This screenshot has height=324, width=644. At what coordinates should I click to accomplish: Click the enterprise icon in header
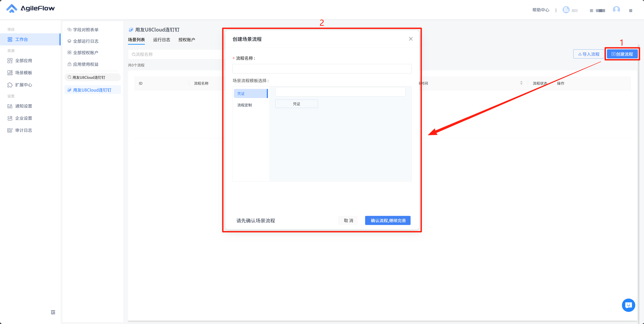click(566, 10)
